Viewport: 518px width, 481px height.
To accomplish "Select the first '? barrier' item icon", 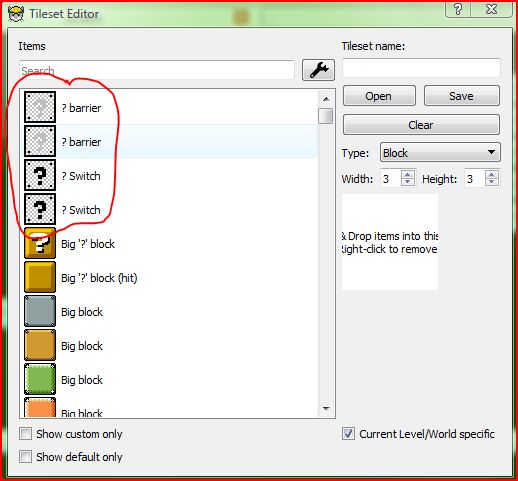I will pyautogui.click(x=40, y=107).
